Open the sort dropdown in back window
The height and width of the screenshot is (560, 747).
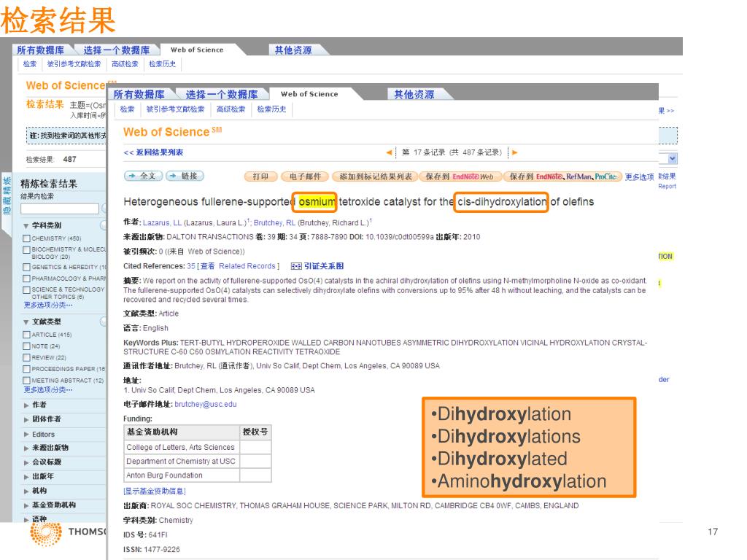tap(672, 158)
